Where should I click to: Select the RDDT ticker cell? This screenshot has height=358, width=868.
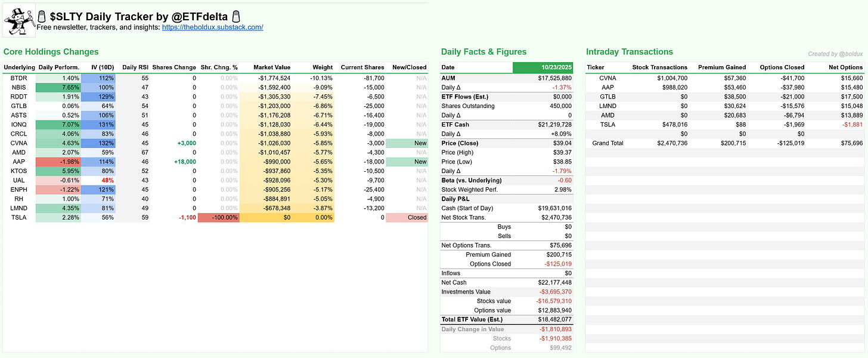(x=19, y=97)
